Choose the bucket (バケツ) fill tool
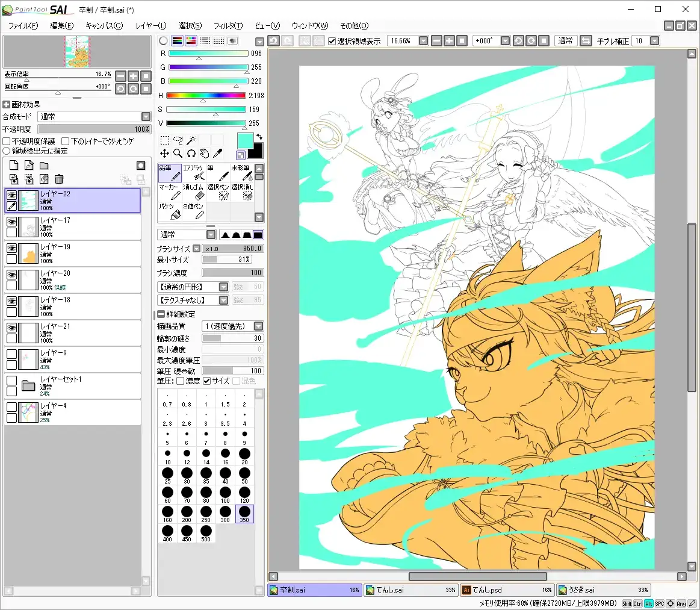700x610 pixels. tap(170, 211)
